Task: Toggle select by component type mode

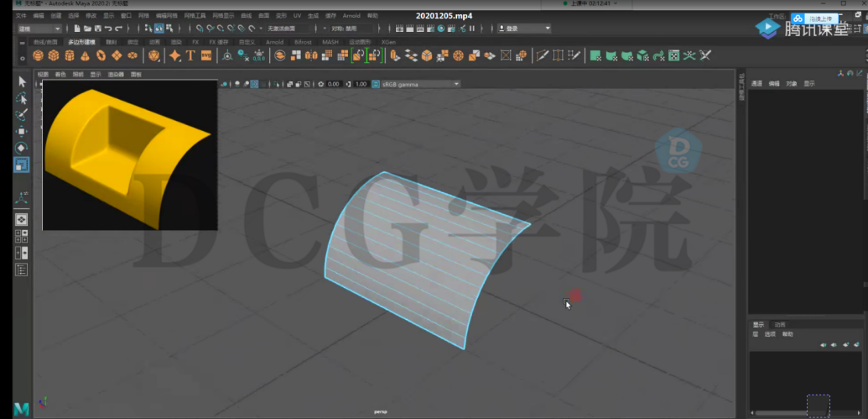Action: 169,28
